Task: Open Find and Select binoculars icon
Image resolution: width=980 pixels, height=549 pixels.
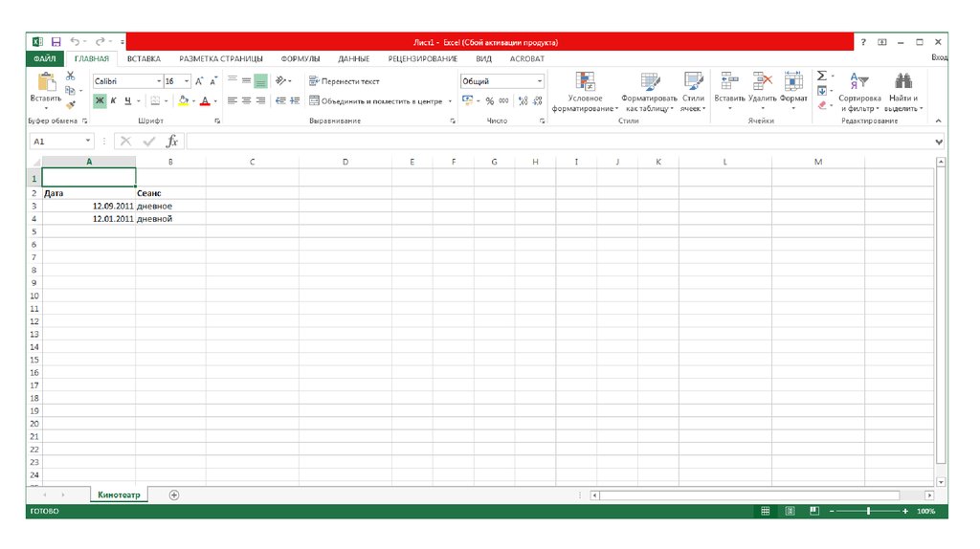Action: 902,83
